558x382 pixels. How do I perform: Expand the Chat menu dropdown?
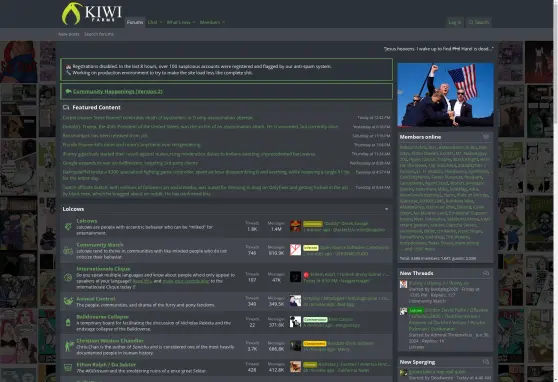155,22
